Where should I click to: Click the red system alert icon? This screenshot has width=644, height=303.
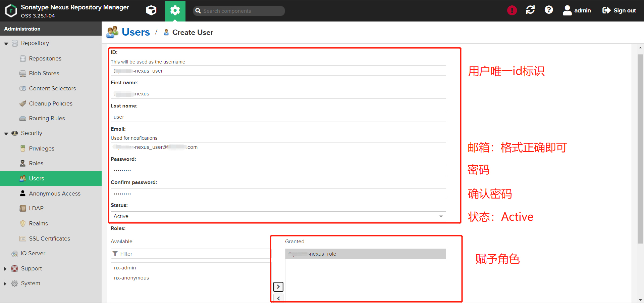[512, 10]
